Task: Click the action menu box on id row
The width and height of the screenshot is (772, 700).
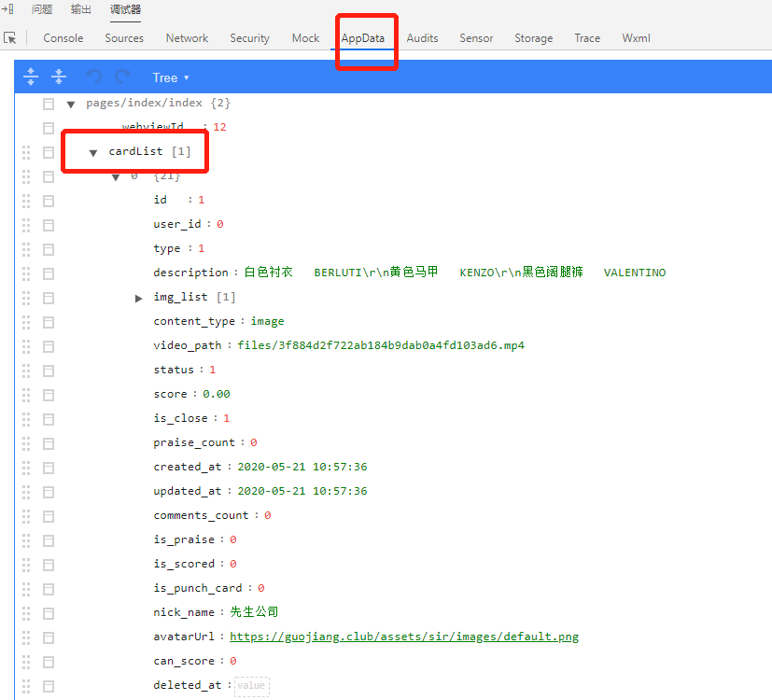Action: tap(49, 201)
